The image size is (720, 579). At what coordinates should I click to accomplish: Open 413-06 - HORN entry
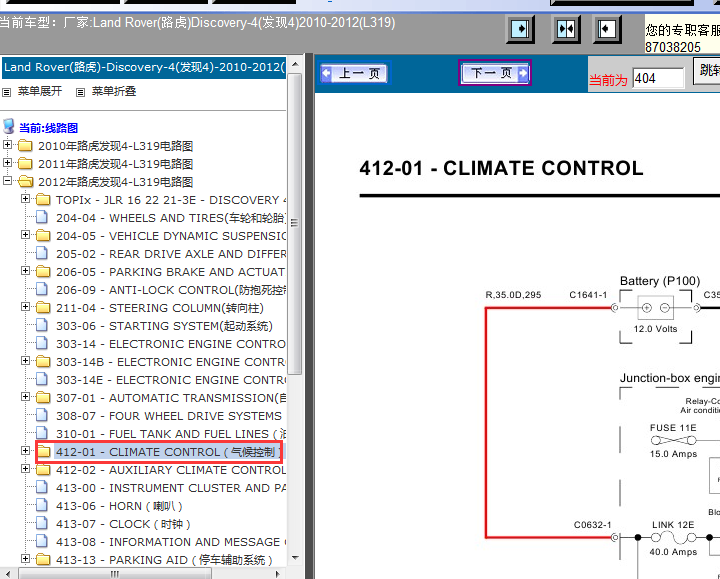[119, 506]
